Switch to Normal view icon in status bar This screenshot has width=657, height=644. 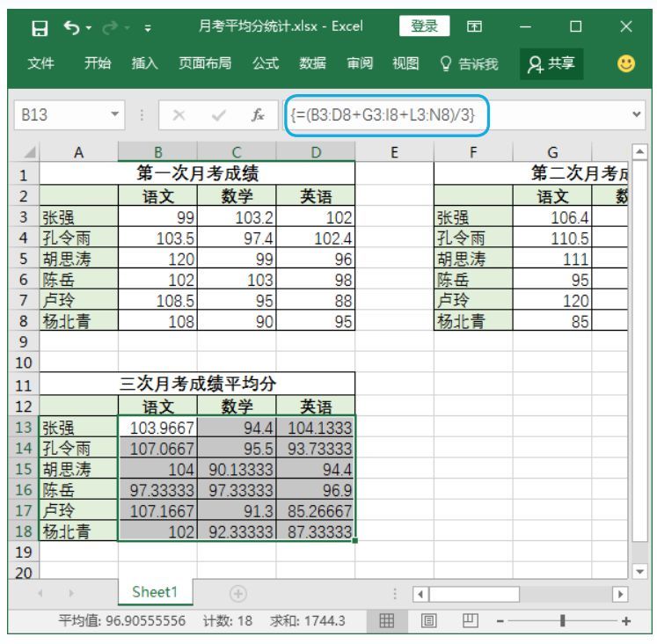pos(386,620)
